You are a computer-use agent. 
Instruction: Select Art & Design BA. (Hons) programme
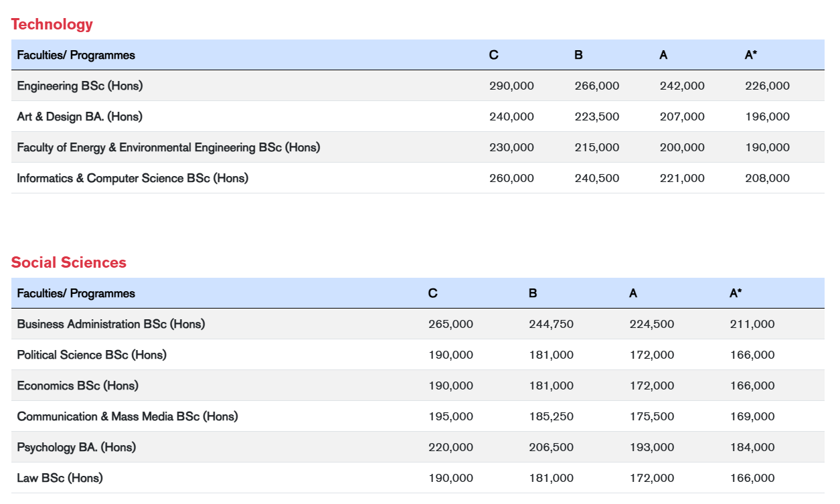tap(80, 116)
